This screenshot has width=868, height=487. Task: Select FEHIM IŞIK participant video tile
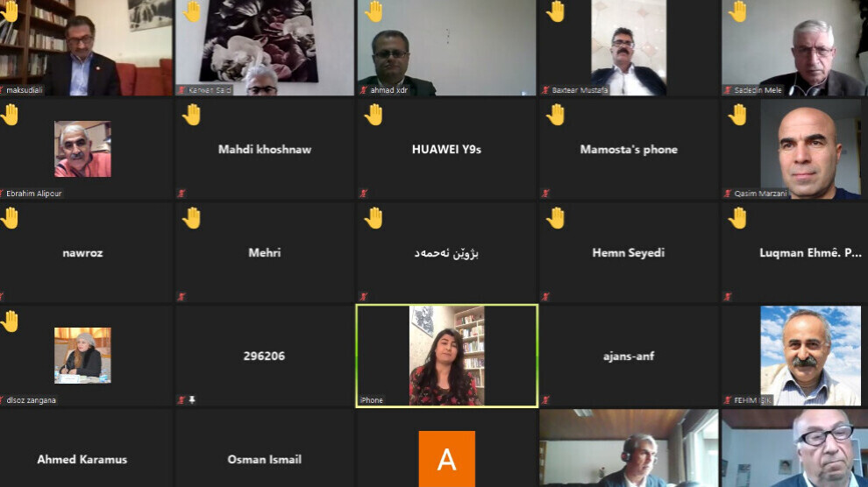(794, 356)
